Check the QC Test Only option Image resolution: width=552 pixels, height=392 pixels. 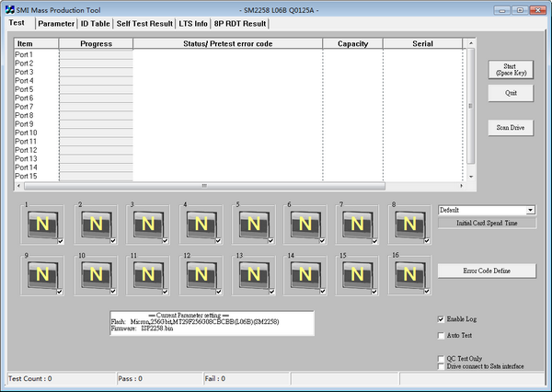click(441, 358)
